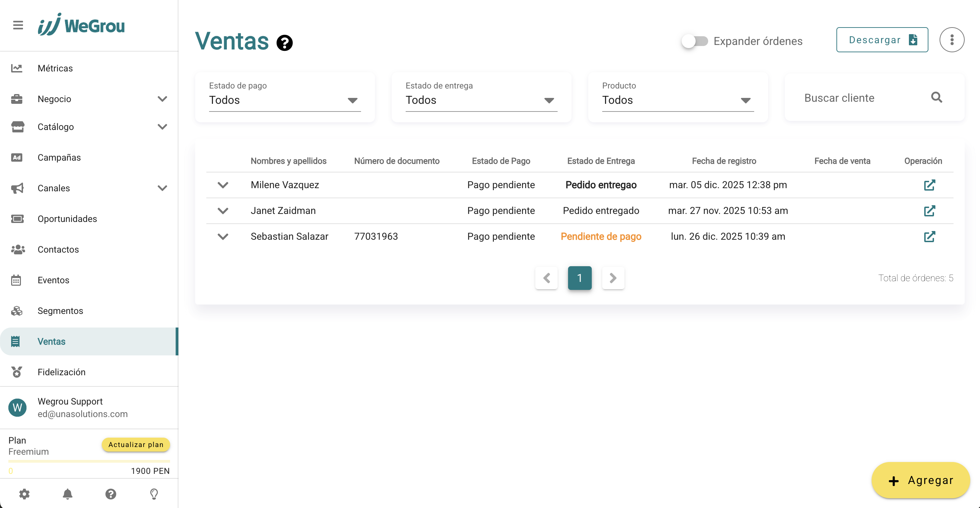This screenshot has width=980, height=508.
Task: Open settings gear icon in sidebar footer
Action: point(24,494)
